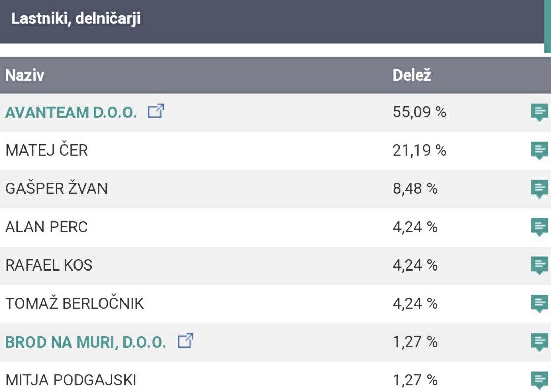The image size is (551, 392).
Task: Click comment icon in MATEJ ČER row
Action: tap(539, 150)
